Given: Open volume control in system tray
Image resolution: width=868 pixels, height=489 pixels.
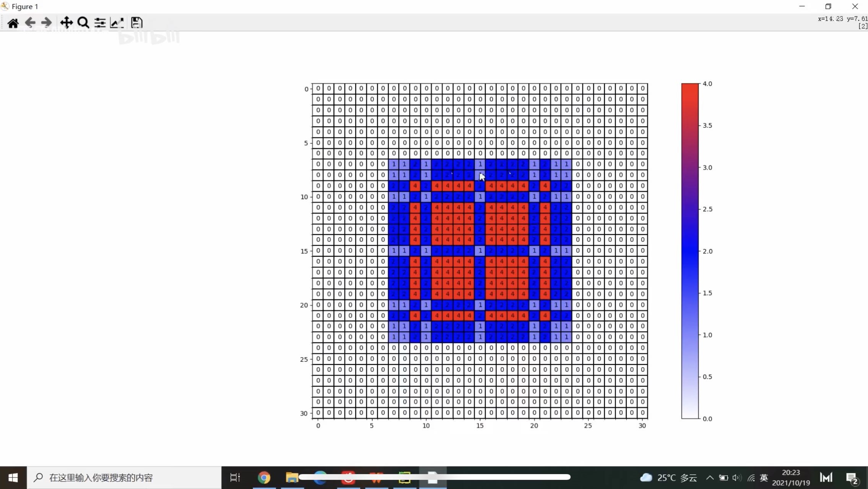Looking at the screenshot, I should (737, 478).
